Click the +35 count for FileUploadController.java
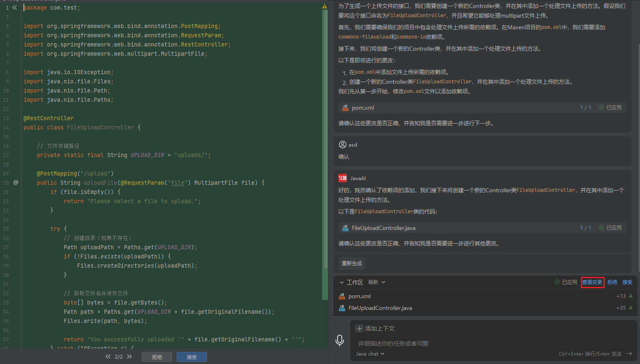 point(621,308)
